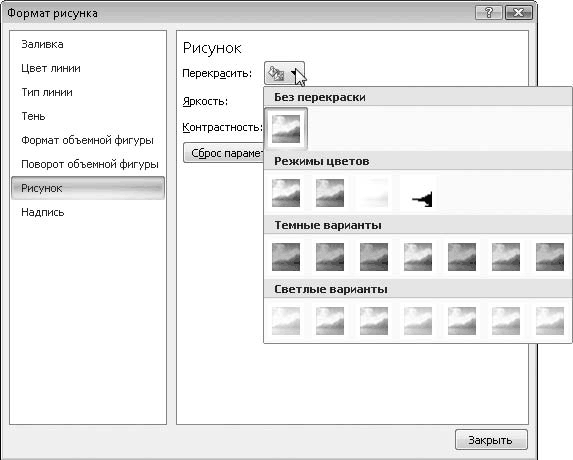
Task: Apply the black and white mode thumbnail
Action: (418, 193)
